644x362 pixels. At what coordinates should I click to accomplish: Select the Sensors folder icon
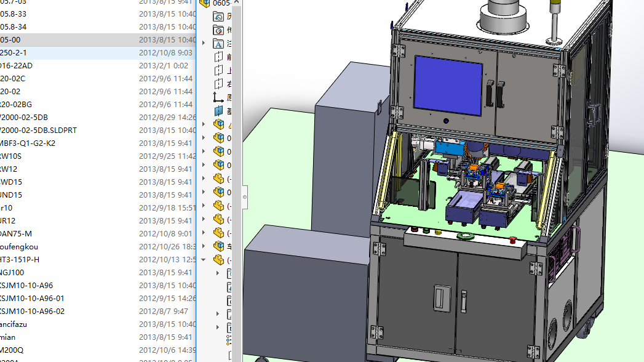[218, 30]
